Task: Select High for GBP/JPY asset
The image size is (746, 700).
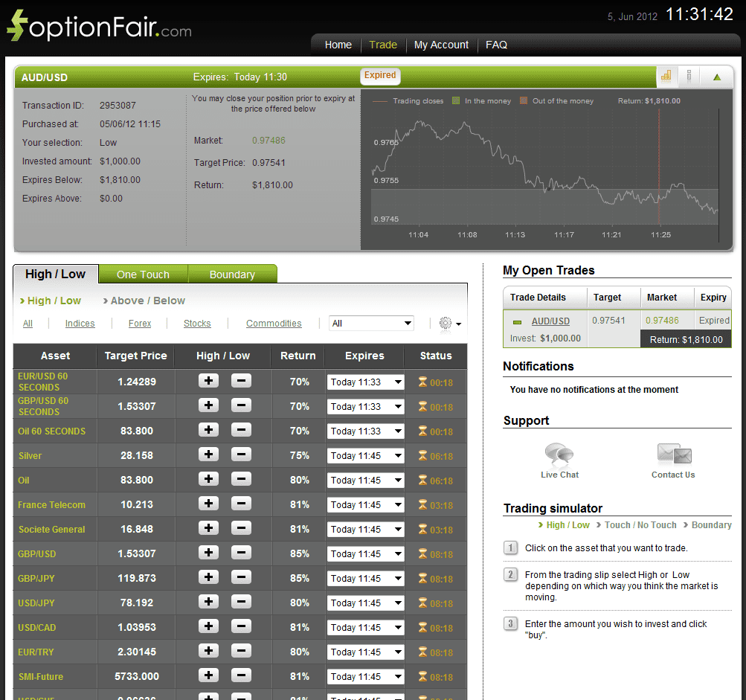Action: point(208,578)
